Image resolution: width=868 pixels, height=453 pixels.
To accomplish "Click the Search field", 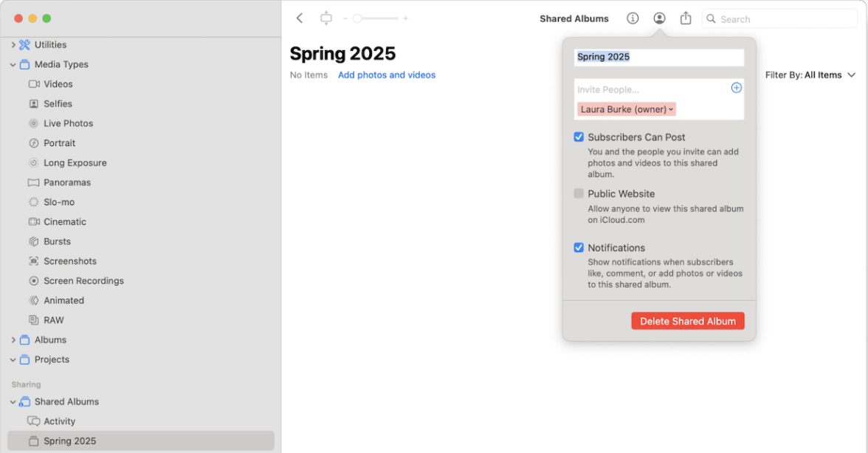I will point(782,19).
